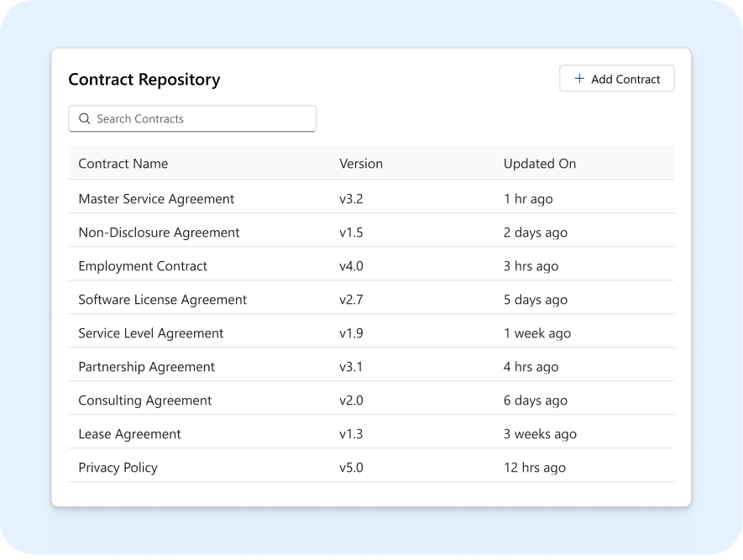Select the Consulting Agreement name

145,400
